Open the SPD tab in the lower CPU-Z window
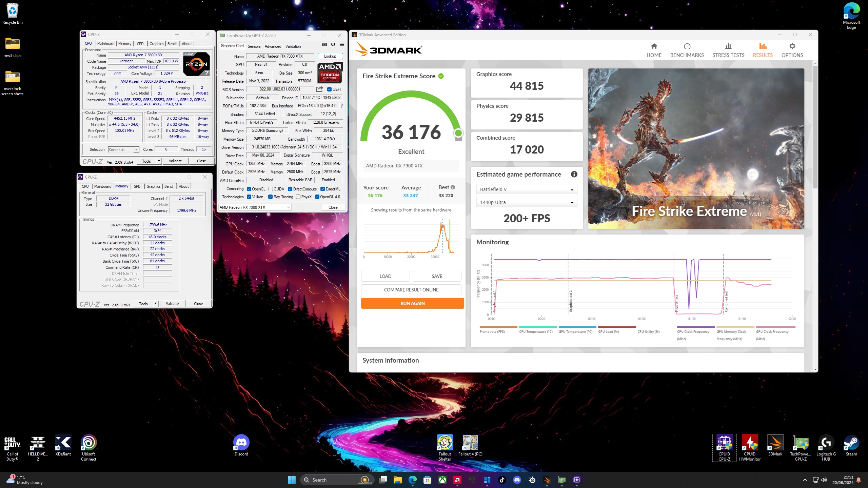The image size is (868, 488). pos(137,186)
